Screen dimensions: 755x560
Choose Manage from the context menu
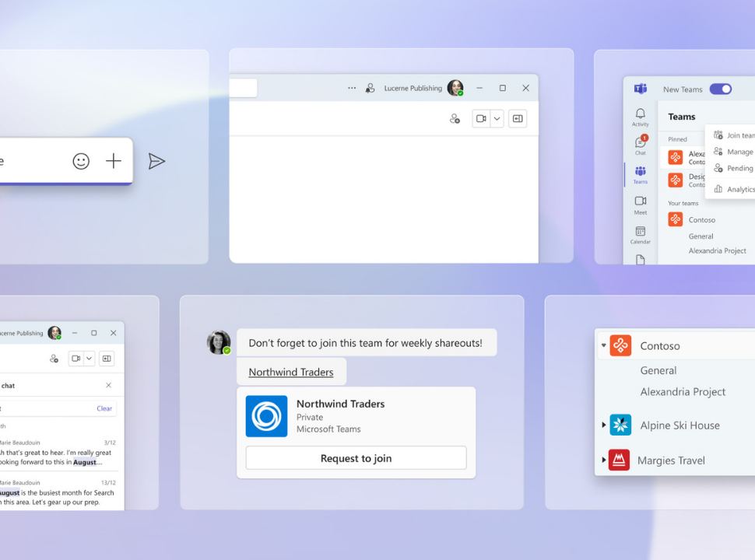pos(734,152)
